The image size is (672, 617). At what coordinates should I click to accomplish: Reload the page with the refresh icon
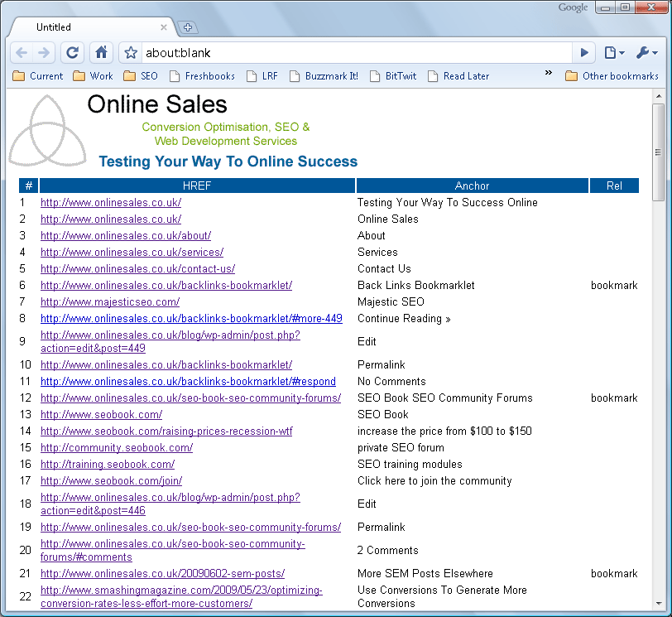[72, 53]
